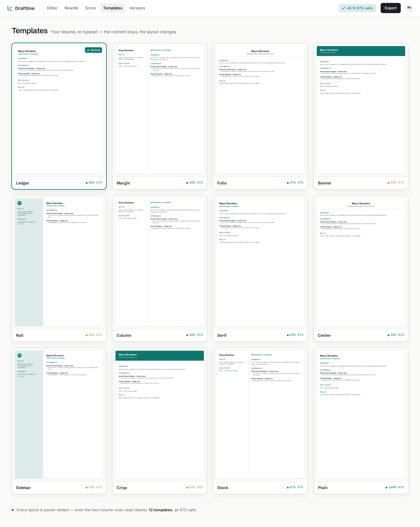
Task: Click the Margin template name
Action: pyautogui.click(x=123, y=183)
